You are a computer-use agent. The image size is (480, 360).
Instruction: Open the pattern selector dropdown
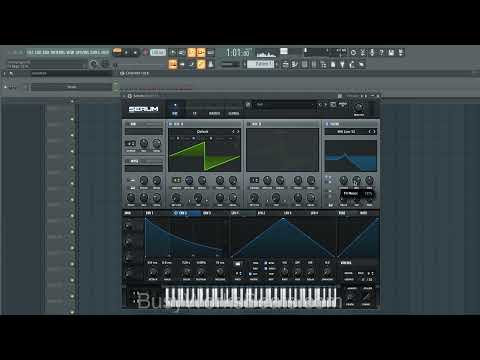pyautogui.click(x=260, y=64)
